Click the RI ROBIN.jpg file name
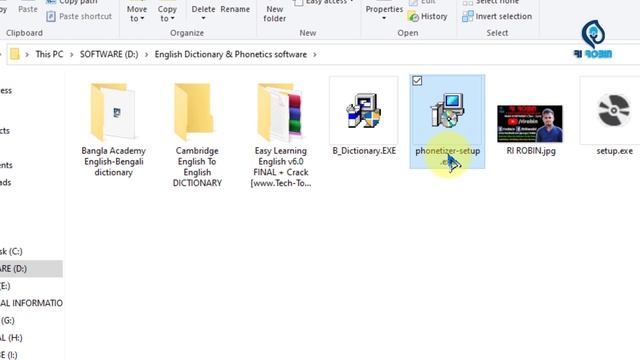Viewport: 640px width, 360px height. (x=531, y=151)
